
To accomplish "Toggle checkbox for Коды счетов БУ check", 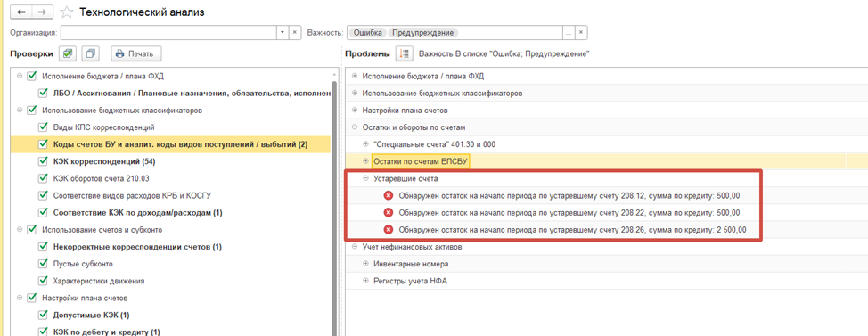I will click(44, 144).
